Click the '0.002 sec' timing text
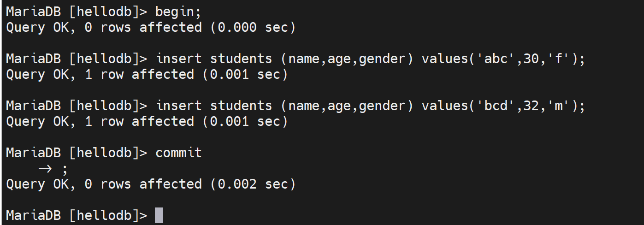This screenshot has width=644, height=225. pyautogui.click(x=253, y=184)
